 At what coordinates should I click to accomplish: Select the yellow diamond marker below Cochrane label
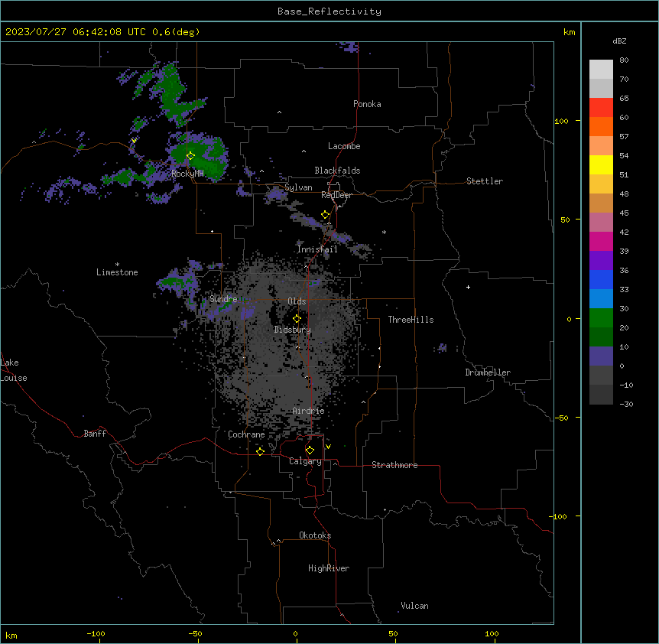coord(260,451)
